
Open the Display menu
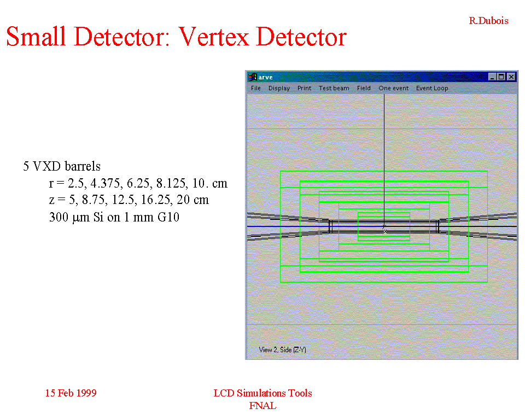[279, 88]
